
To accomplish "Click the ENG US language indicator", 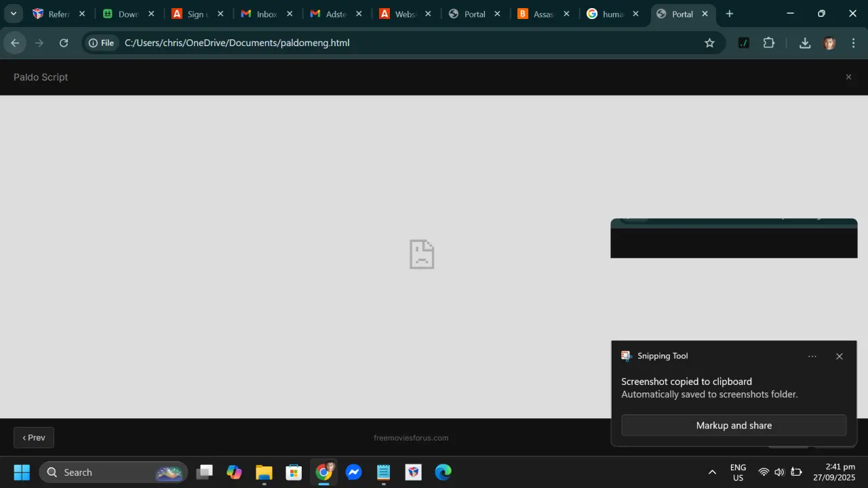I will pos(738,472).
